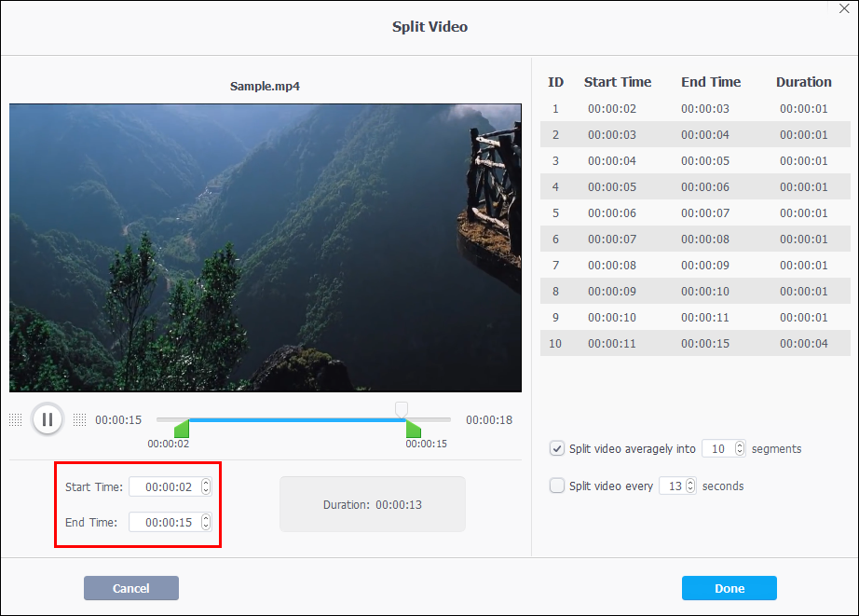Click the segments count stepper arrows

(740, 449)
